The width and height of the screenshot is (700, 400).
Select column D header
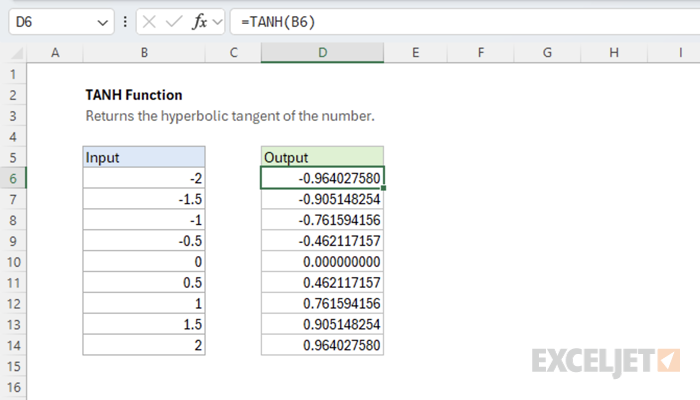[322, 53]
